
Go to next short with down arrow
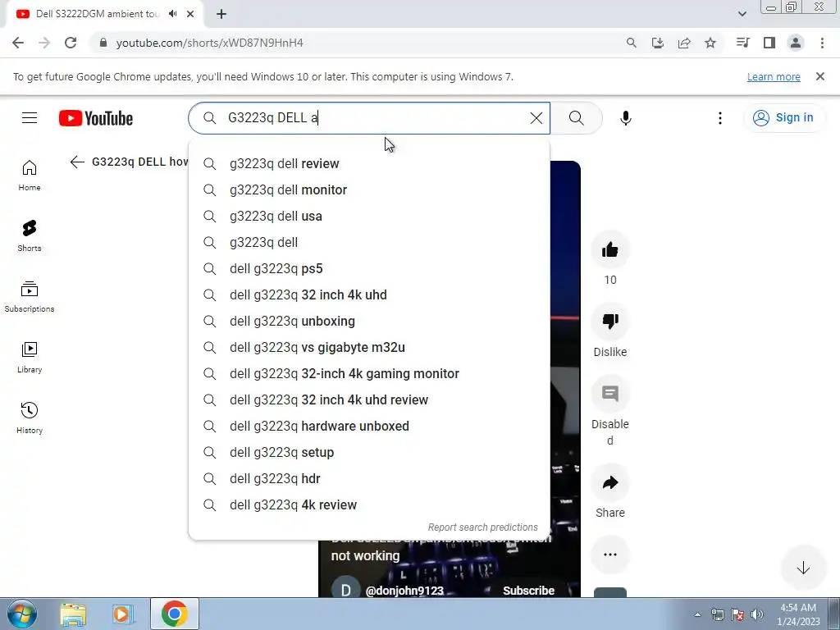tap(803, 568)
